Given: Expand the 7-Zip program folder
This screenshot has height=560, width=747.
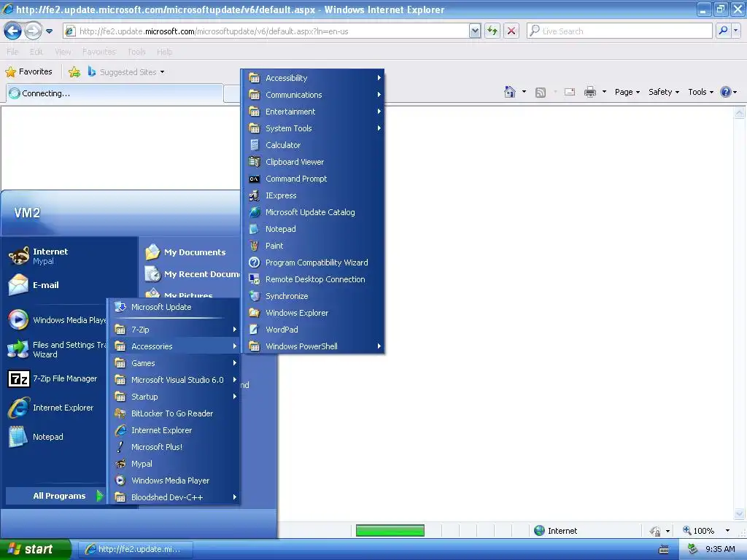Looking at the screenshot, I should point(174,330).
